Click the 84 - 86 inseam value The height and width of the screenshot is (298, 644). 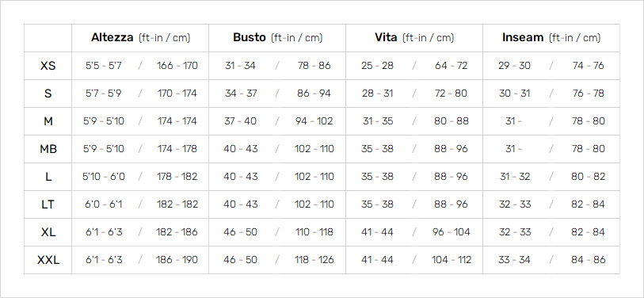(588, 260)
